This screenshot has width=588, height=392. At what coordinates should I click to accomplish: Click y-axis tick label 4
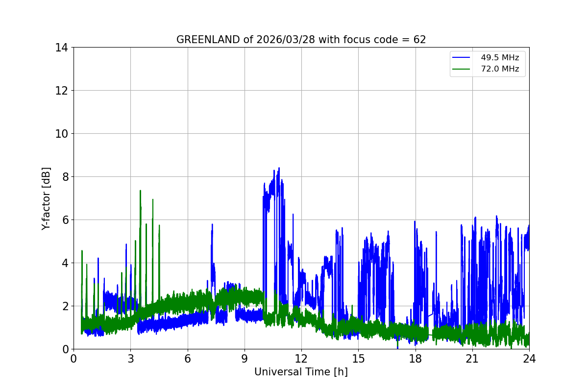pyautogui.click(x=65, y=263)
